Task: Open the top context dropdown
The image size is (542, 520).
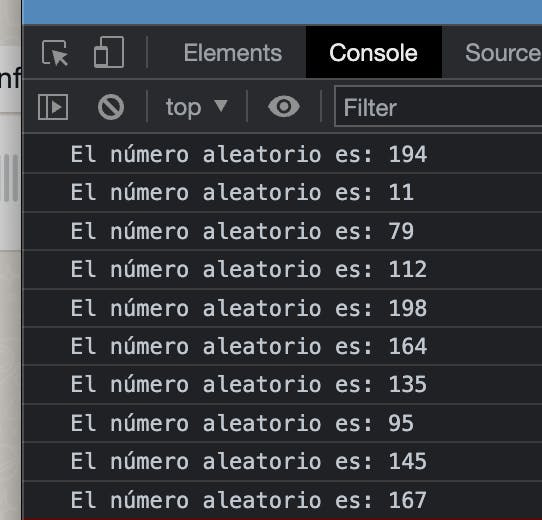Action: point(196,107)
